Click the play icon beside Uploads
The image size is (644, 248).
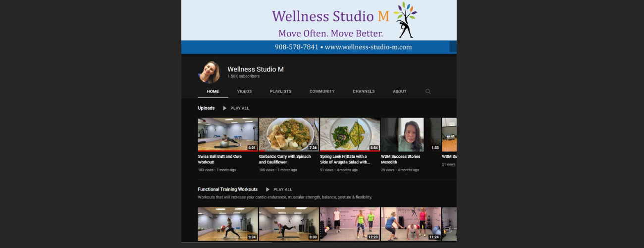coord(224,108)
